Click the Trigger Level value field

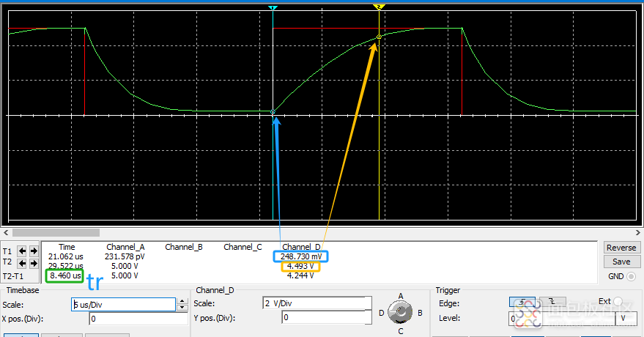click(x=562, y=319)
